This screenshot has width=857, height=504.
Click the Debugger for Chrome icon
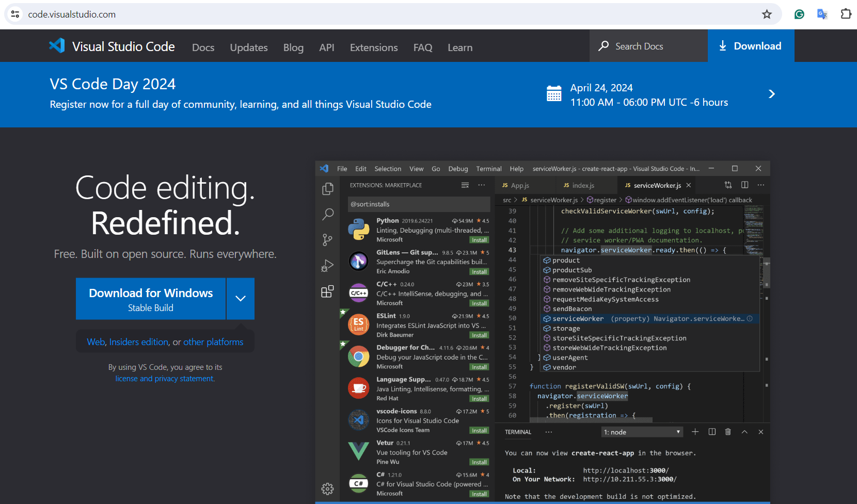click(x=358, y=356)
